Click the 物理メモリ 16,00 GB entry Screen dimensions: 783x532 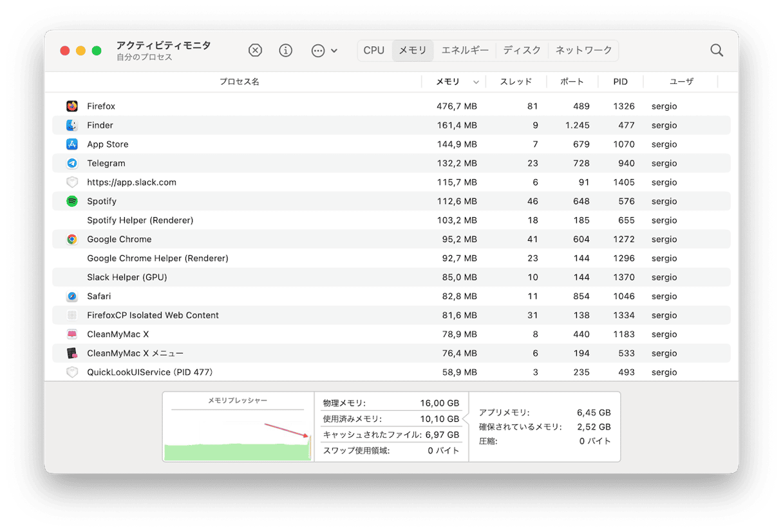tap(391, 403)
